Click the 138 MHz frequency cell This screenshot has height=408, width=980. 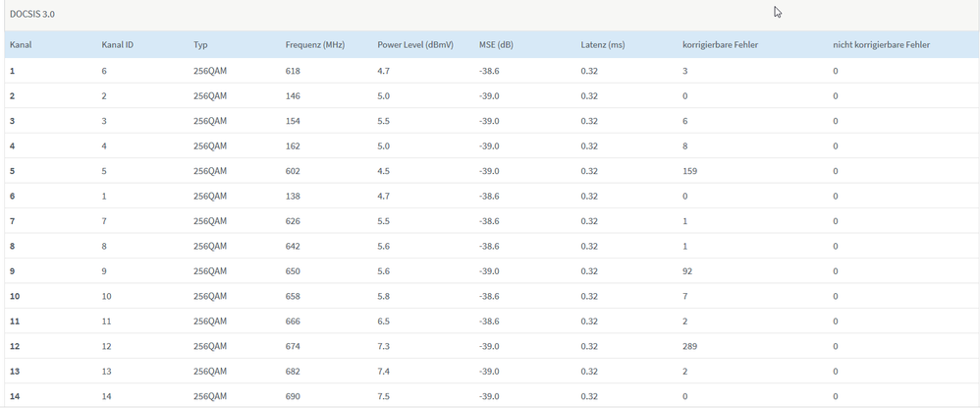pos(293,197)
